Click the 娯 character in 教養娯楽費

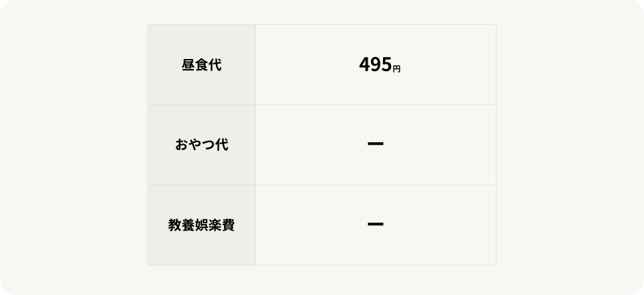coord(201,225)
